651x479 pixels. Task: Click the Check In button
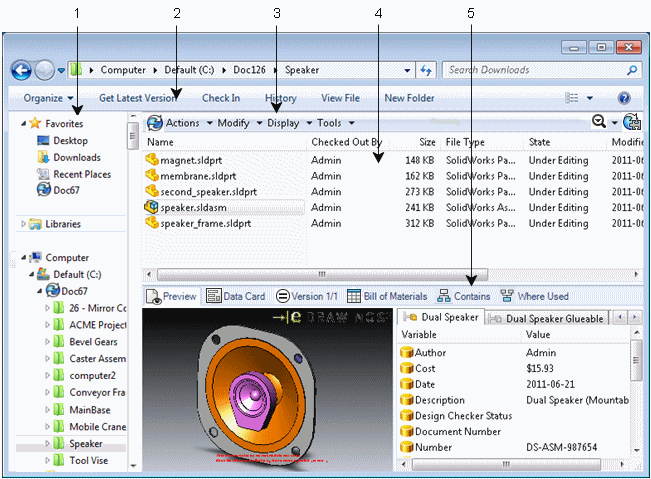(220, 98)
